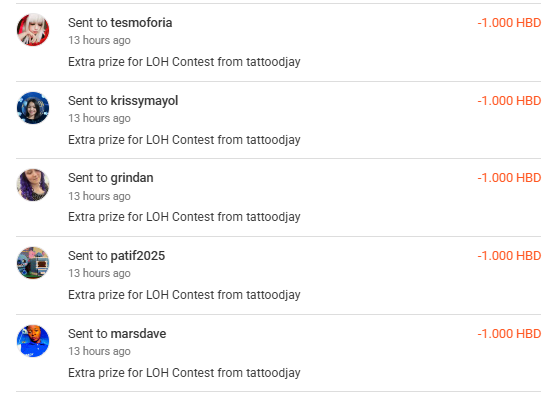This screenshot has width=557, height=401.
Task: Select the -1.000 HBD amount for patif2025
Action: click(509, 256)
